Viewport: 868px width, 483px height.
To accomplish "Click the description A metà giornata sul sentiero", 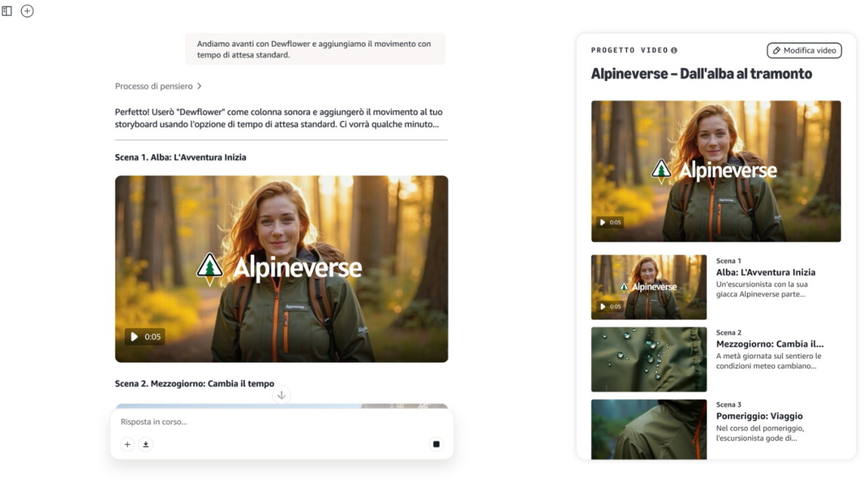I will (x=769, y=361).
